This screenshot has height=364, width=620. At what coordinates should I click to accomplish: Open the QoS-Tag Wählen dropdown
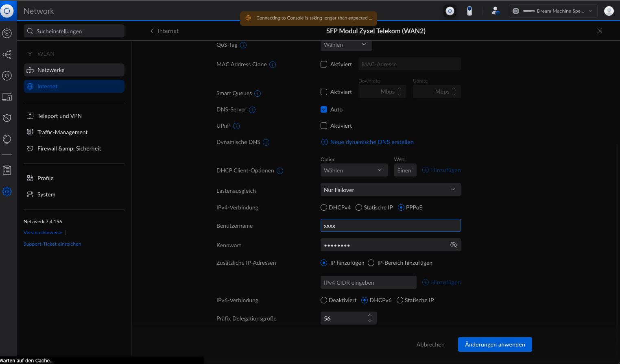[x=346, y=45]
